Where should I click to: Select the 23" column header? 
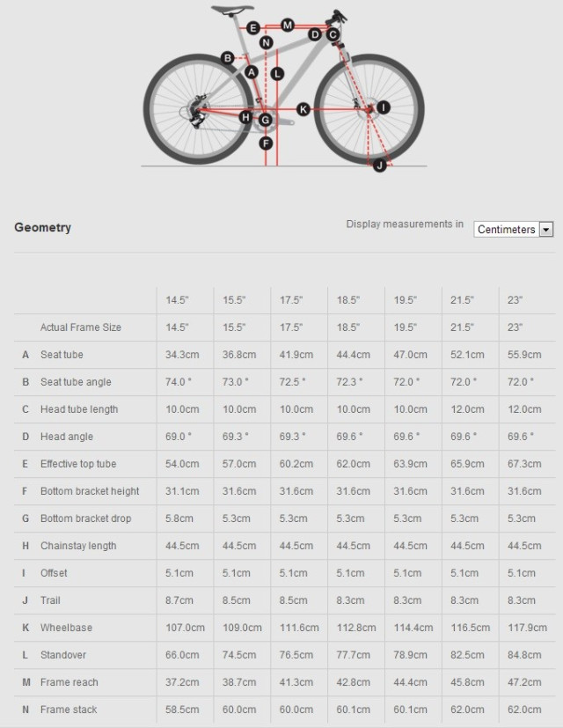515,300
